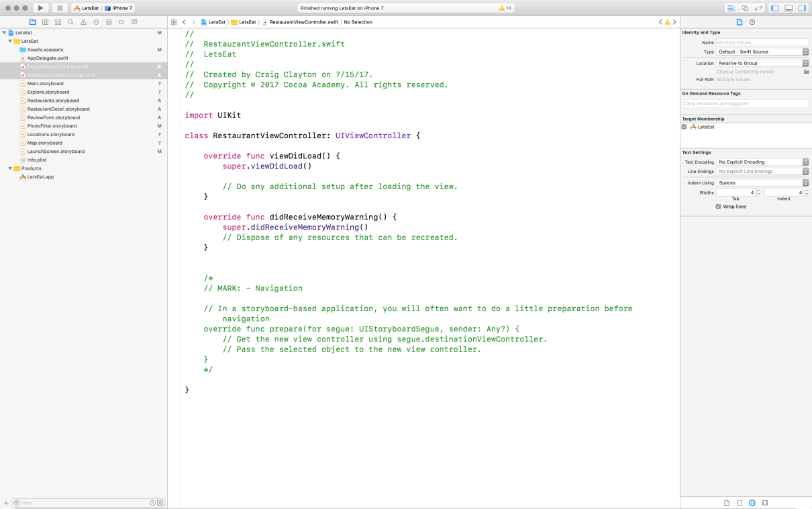This screenshot has height=509, width=812.
Task: Click RestaurantViewController.swift in jump bar
Action: pyautogui.click(x=300, y=22)
